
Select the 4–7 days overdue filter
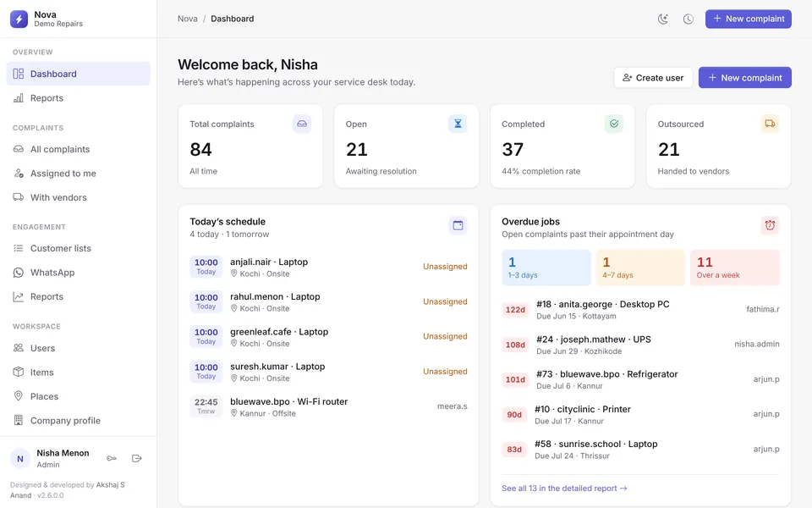[640, 268]
